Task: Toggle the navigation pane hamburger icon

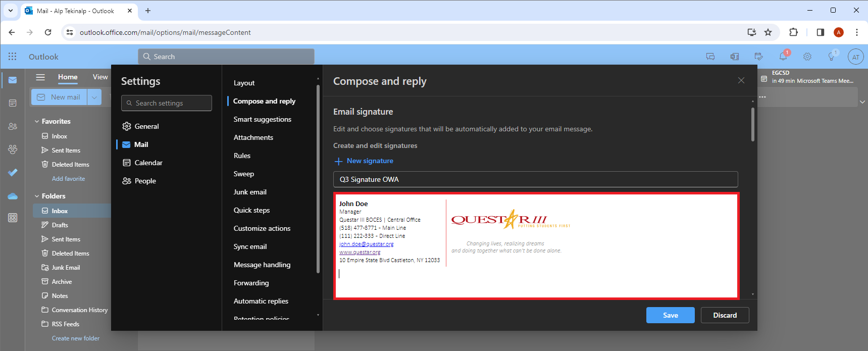Action: tap(40, 77)
